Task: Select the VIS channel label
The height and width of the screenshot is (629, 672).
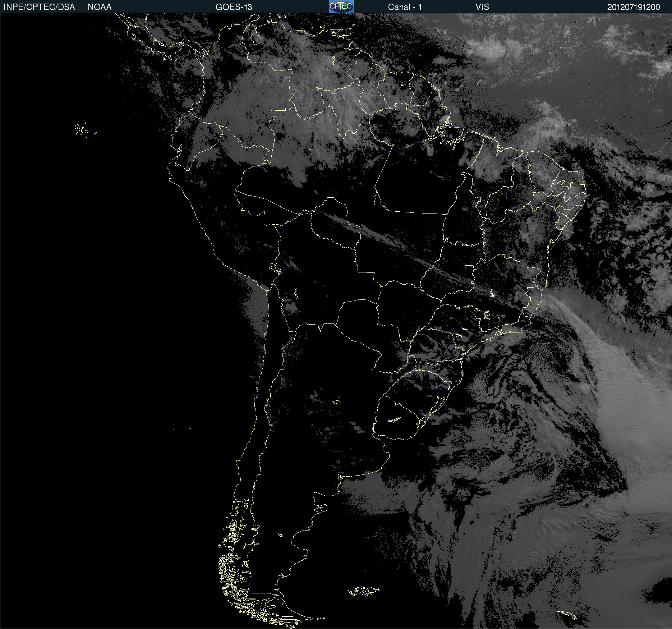Action: [x=482, y=7]
